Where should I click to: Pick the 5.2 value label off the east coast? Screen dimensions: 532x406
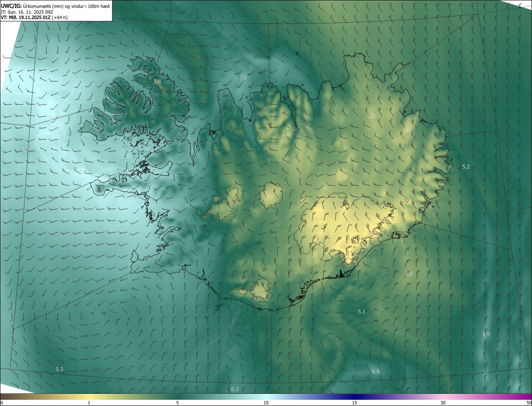tap(466, 166)
